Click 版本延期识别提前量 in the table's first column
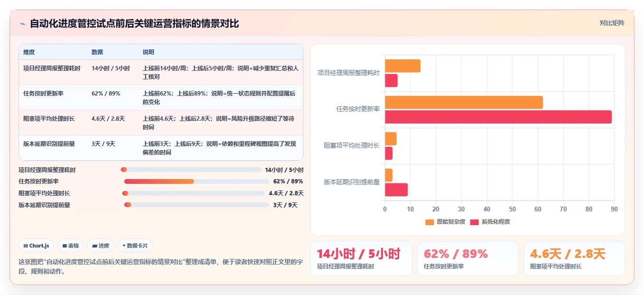644x295 pixels. [49, 144]
